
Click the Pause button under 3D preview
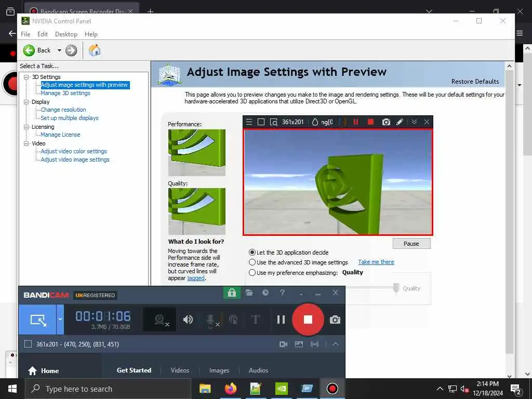(411, 244)
